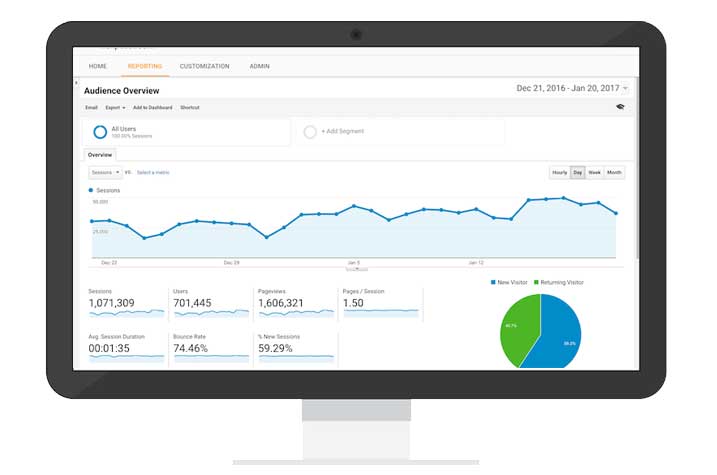This screenshot has height=475, width=717.
Task: Open the Export dropdown
Action: tap(115, 107)
